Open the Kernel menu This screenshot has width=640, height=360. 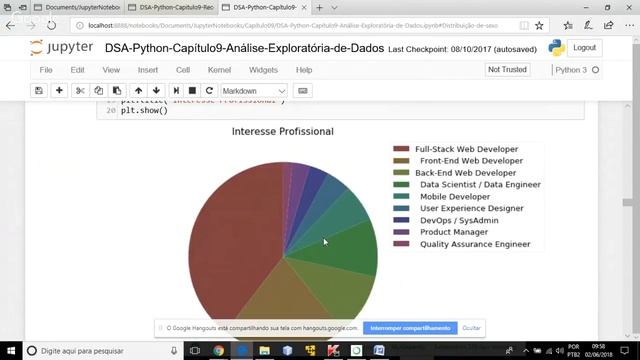(219, 70)
